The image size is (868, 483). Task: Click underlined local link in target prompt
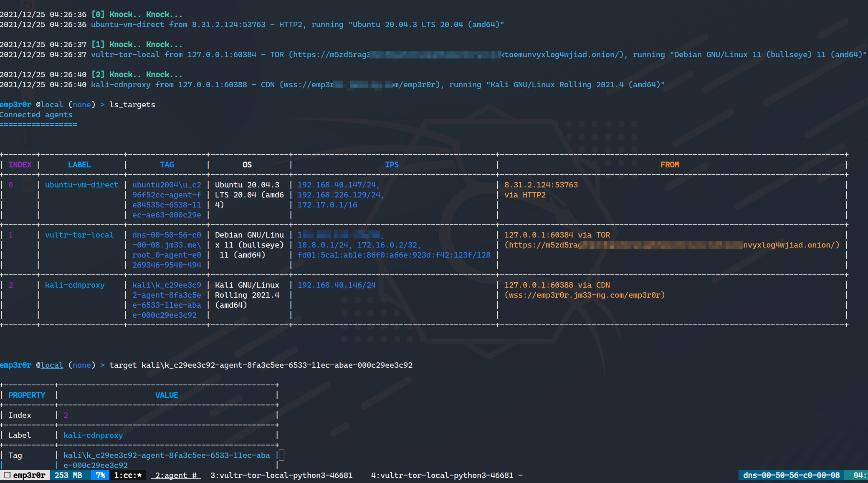pyautogui.click(x=52, y=365)
